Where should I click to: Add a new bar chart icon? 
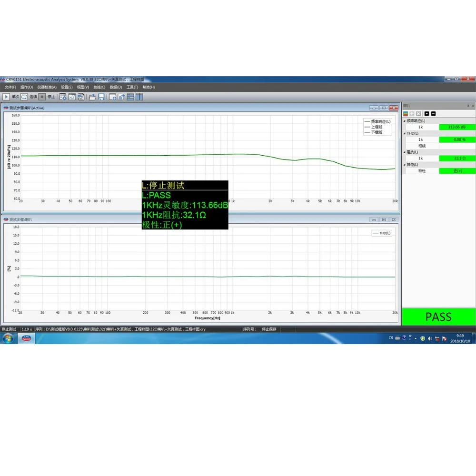[x=121, y=97]
